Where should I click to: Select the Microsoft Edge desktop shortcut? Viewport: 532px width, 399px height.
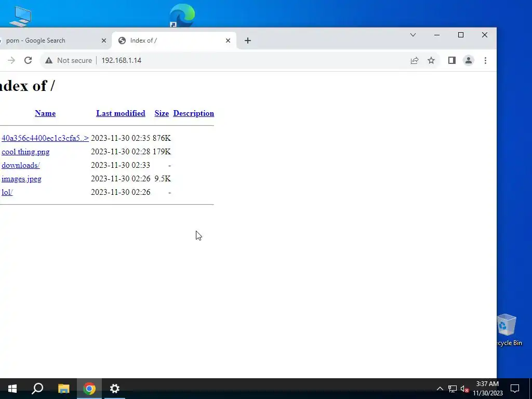pos(182,15)
